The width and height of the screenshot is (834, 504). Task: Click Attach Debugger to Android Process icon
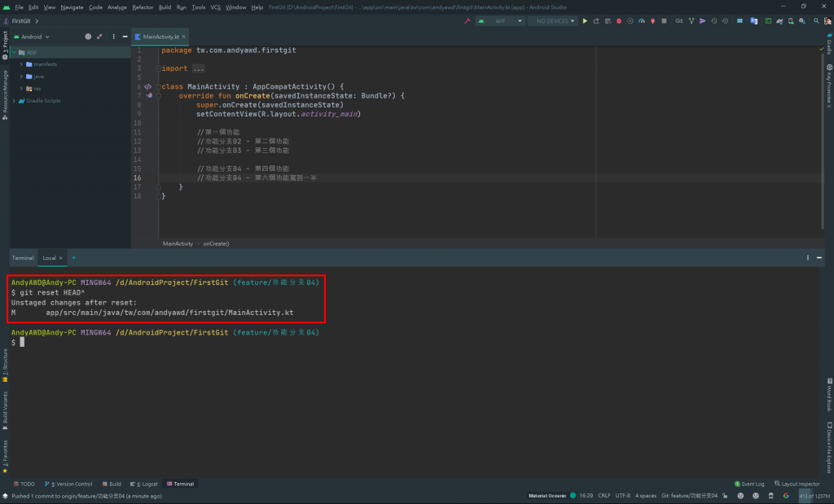(652, 20)
